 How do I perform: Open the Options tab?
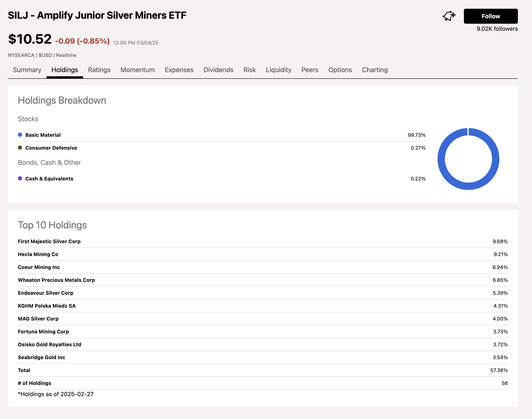click(x=340, y=70)
